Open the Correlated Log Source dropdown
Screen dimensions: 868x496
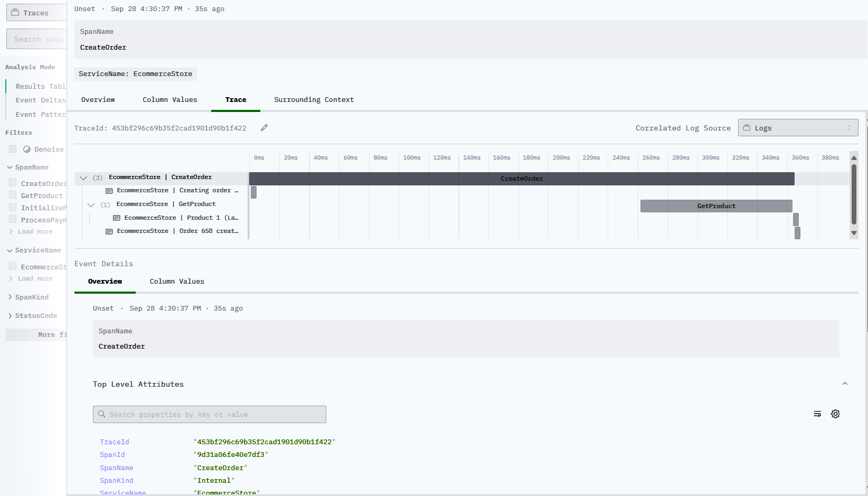798,128
